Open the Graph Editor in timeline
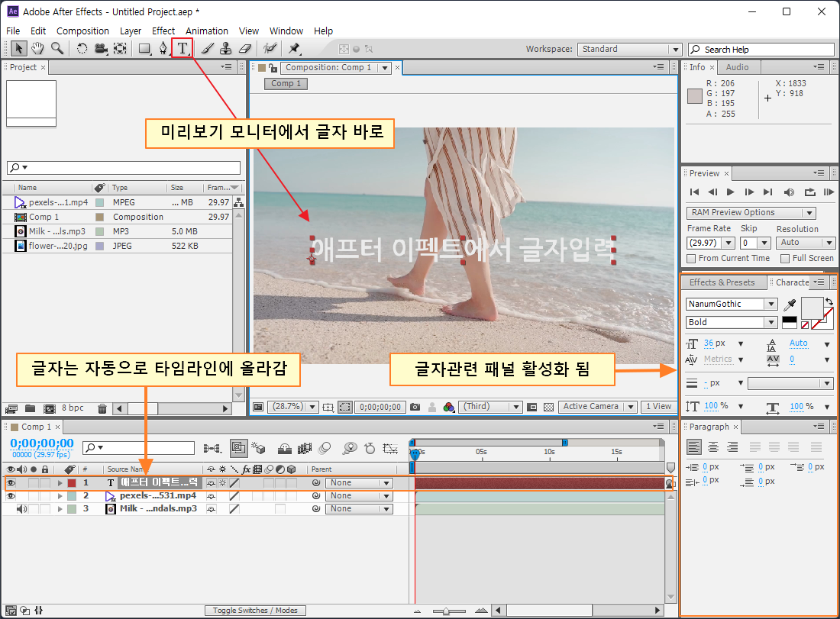Viewport: 840px width, 619px height. [390, 448]
